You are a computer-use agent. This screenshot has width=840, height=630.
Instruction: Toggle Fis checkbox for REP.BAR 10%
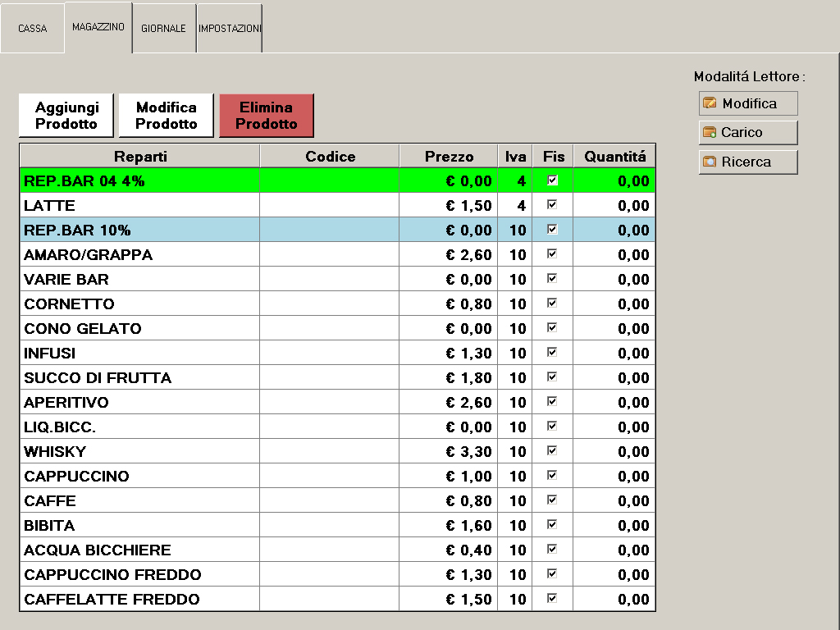pyautogui.click(x=552, y=230)
